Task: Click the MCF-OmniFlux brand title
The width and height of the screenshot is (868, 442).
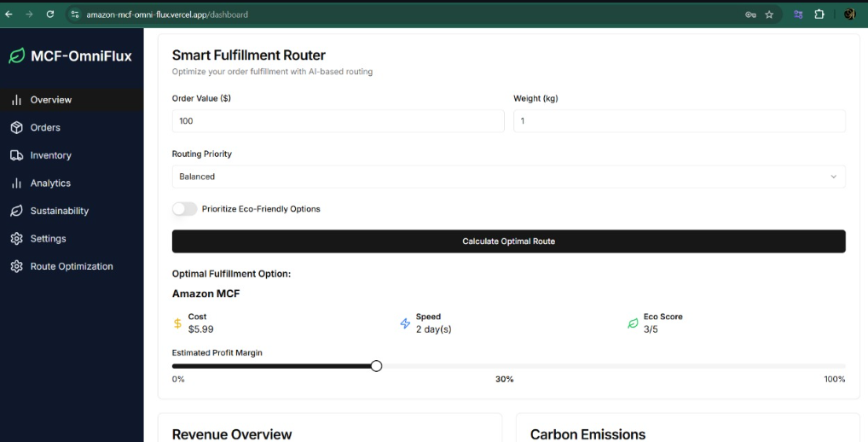Action: coord(81,56)
